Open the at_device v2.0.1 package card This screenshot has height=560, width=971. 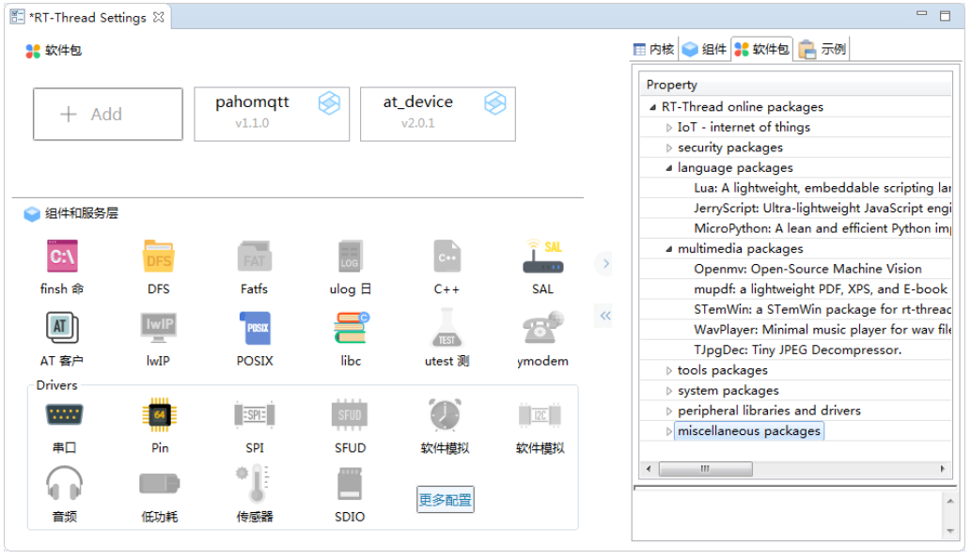[438, 115]
